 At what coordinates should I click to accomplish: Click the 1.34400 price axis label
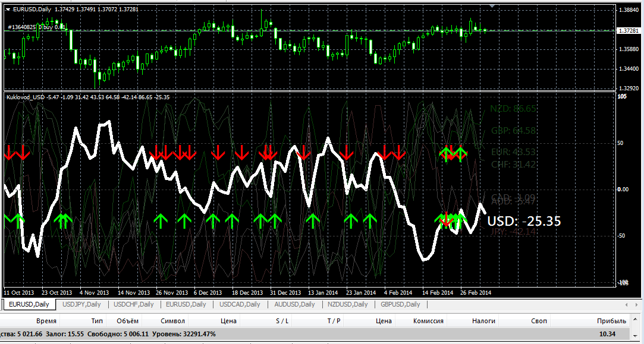[629, 68]
